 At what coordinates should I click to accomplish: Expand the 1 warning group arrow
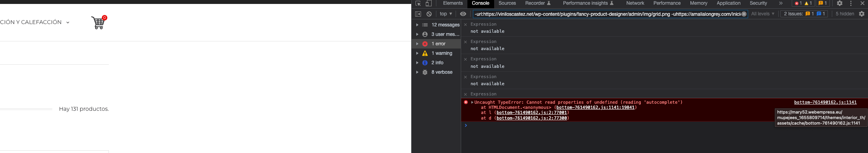pyautogui.click(x=417, y=53)
